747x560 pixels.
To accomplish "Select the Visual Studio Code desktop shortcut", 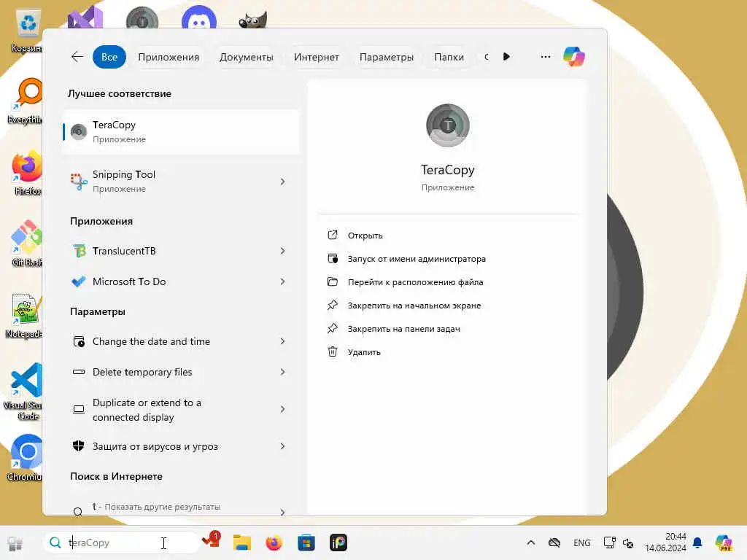I will point(23,392).
